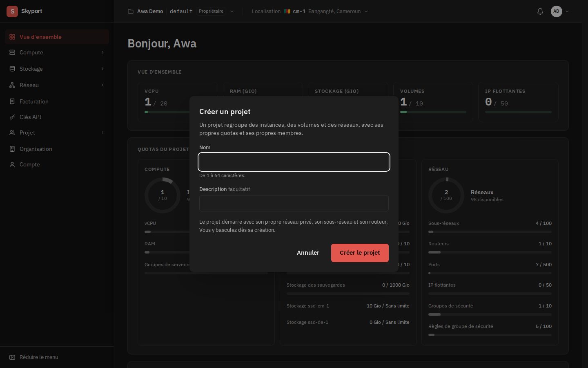Expand the Stockage submenu chevron
Viewport: 588px width, 368px height.
[102, 69]
